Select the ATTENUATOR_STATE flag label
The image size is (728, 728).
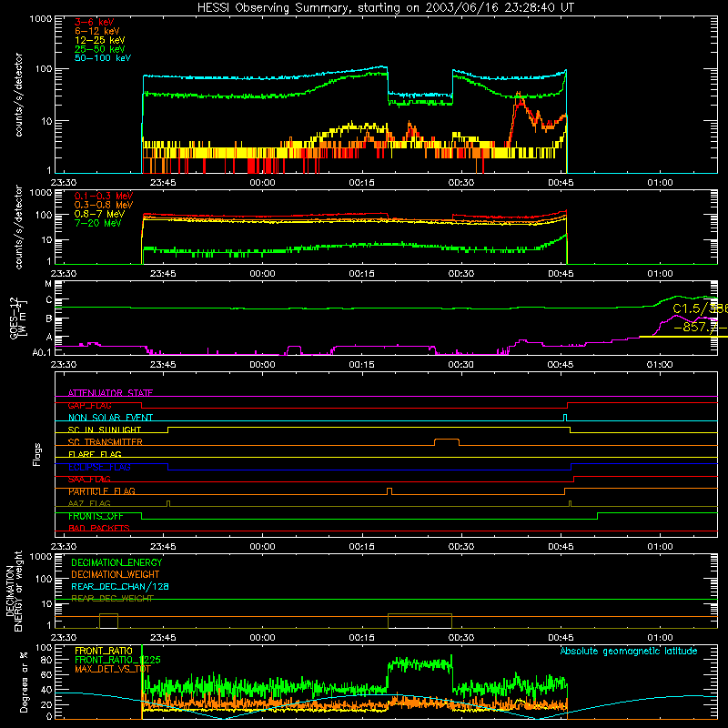110,393
